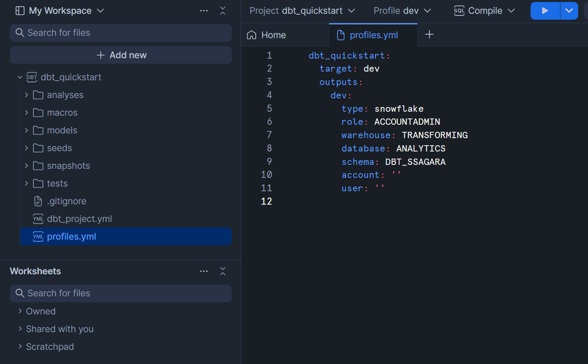Open the Profile dev dropdown

click(402, 11)
